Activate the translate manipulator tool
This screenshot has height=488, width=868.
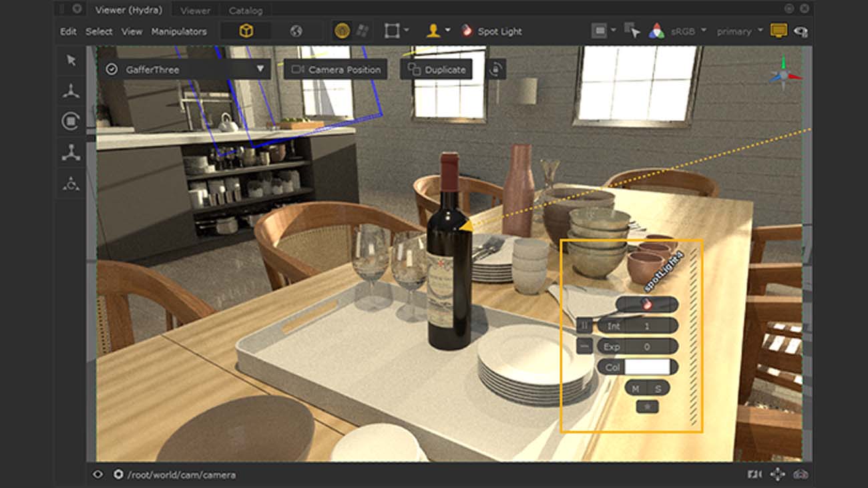(x=71, y=91)
